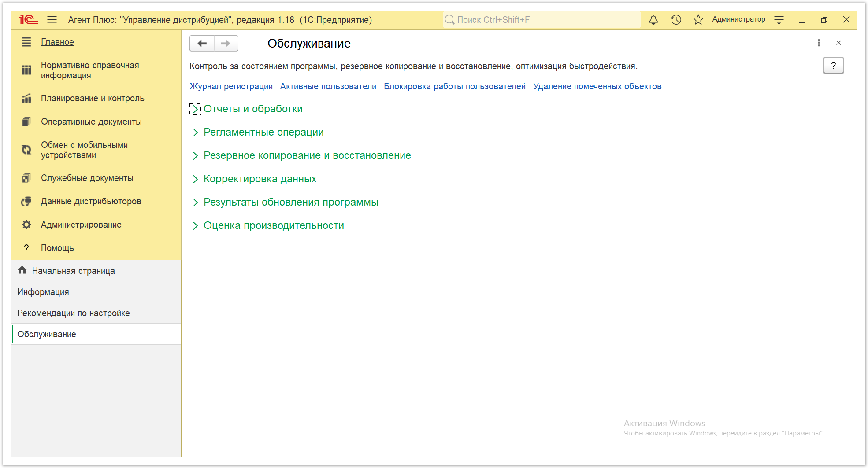Focus the Поиск Ctrl+Shift+F search field

[x=542, y=20]
